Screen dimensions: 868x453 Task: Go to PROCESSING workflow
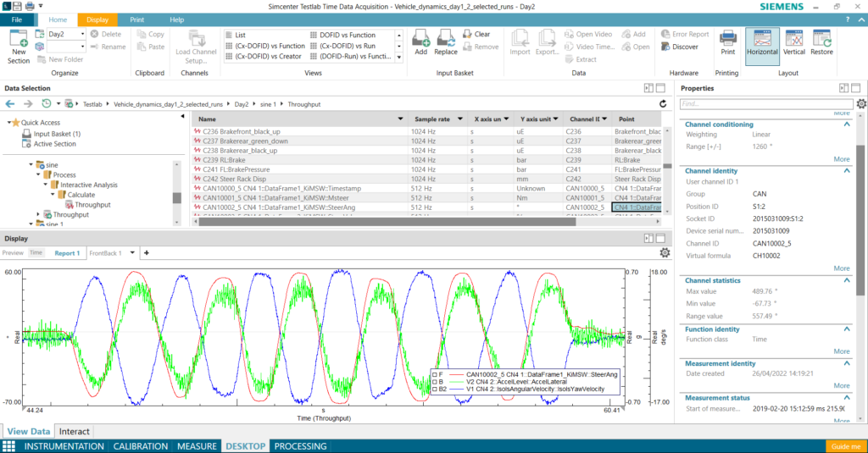point(301,446)
